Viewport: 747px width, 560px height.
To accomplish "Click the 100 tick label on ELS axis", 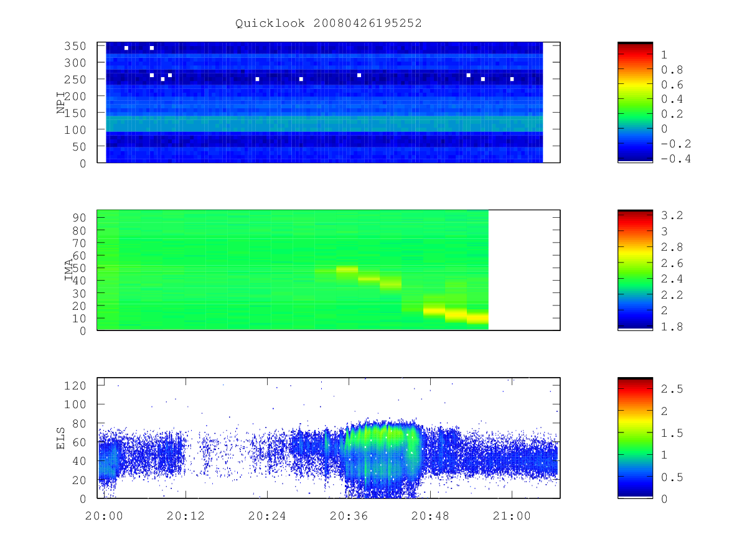I will [x=77, y=404].
